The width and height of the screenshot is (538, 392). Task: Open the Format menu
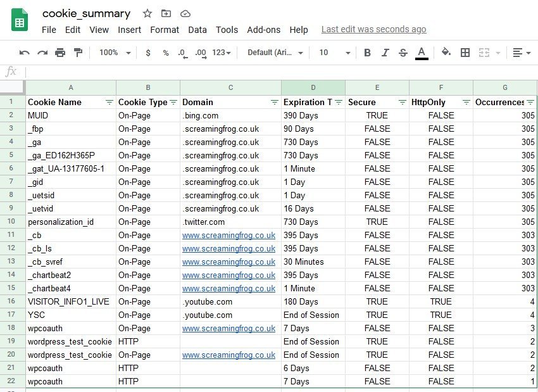coord(164,30)
